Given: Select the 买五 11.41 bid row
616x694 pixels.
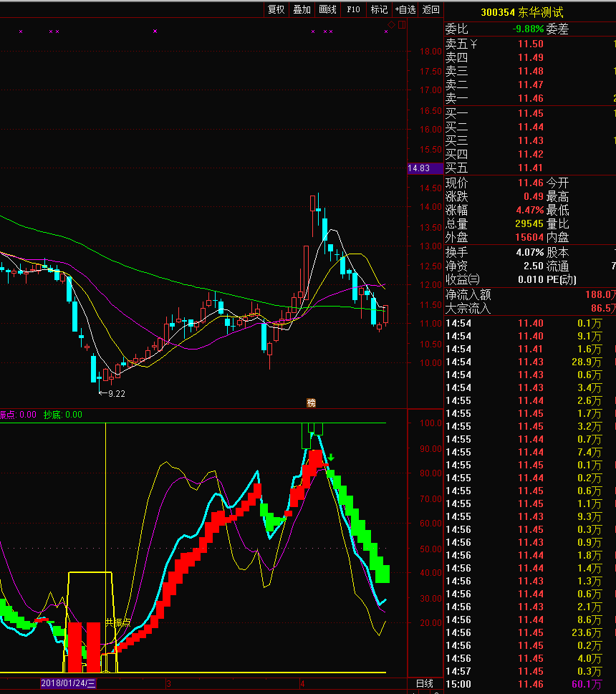Looking at the screenshot, I should [530, 168].
